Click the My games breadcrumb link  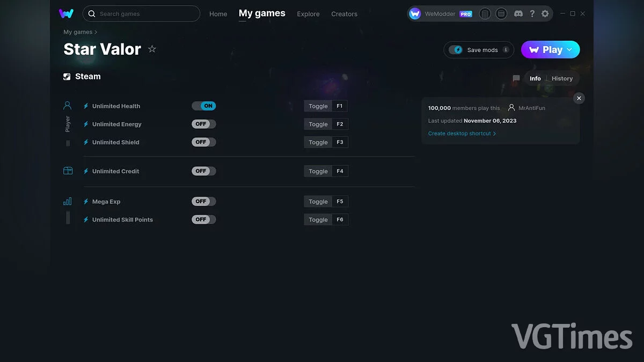78,32
